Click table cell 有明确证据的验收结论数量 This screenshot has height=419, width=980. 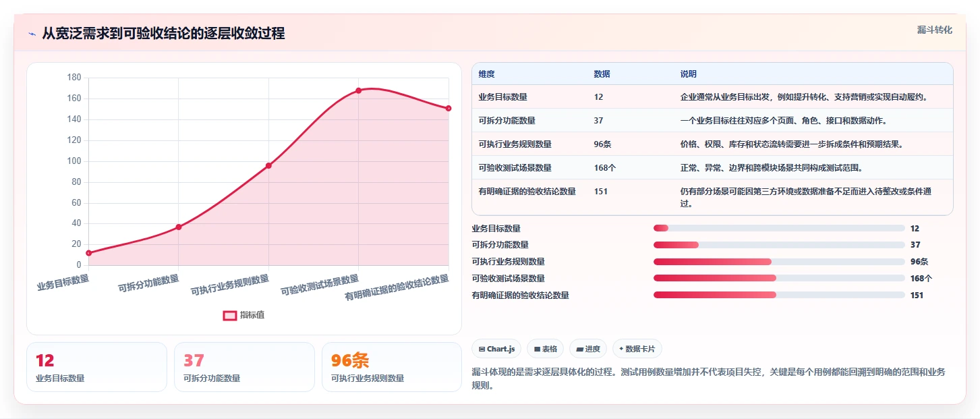coord(527,192)
